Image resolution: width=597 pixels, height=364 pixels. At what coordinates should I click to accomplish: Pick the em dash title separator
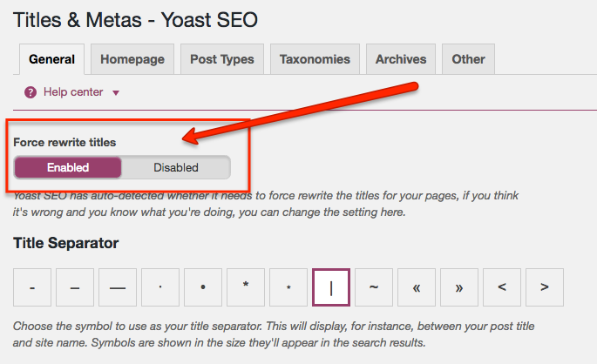118,287
